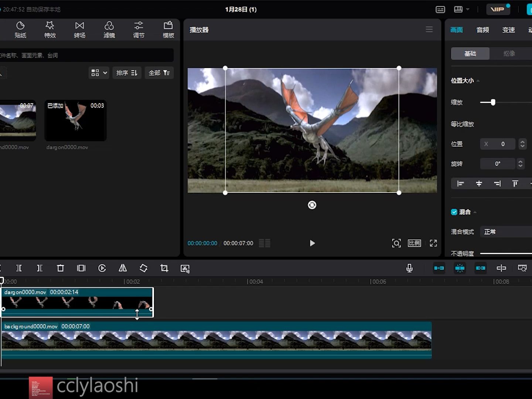Viewport: 532px width, 399px height.
Task: Click the smart cut image tool icon
Action: point(185,269)
